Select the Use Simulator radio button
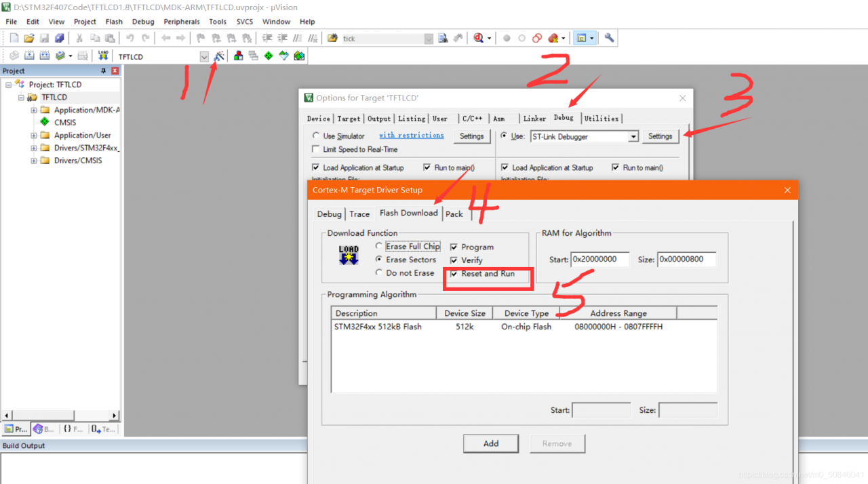 [316, 136]
